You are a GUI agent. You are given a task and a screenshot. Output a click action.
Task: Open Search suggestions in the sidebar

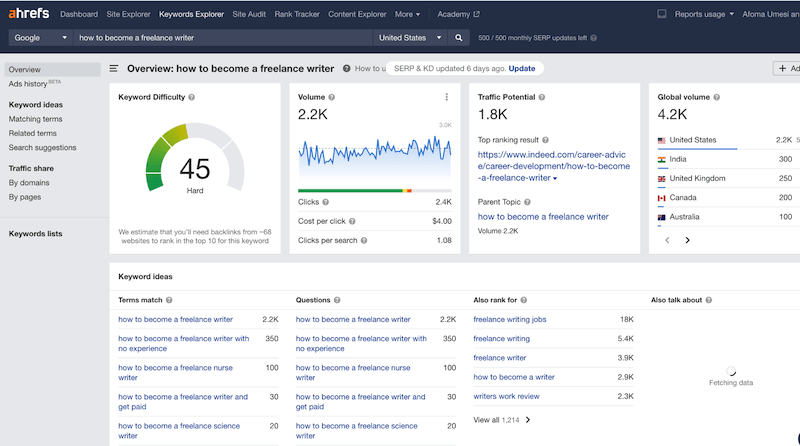point(42,147)
